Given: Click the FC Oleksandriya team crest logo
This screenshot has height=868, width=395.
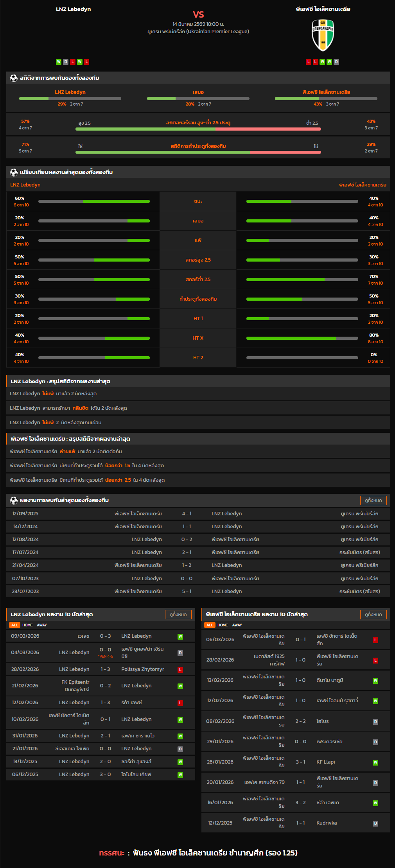Looking at the screenshot, I should (323, 35).
